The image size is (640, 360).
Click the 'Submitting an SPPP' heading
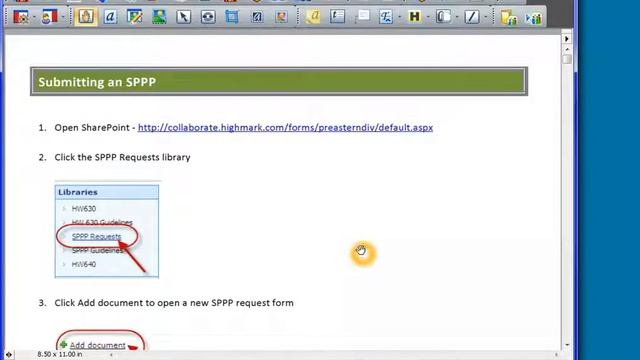(97, 82)
